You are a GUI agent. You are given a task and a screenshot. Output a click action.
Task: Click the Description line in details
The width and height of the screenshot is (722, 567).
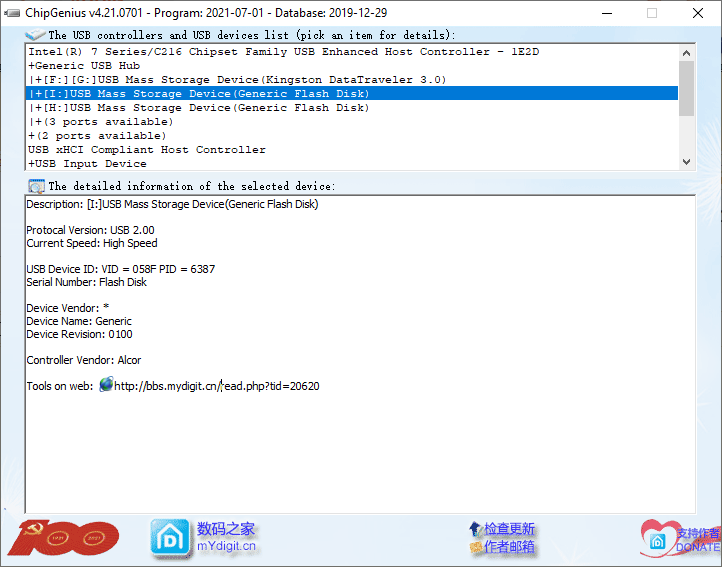(x=172, y=204)
